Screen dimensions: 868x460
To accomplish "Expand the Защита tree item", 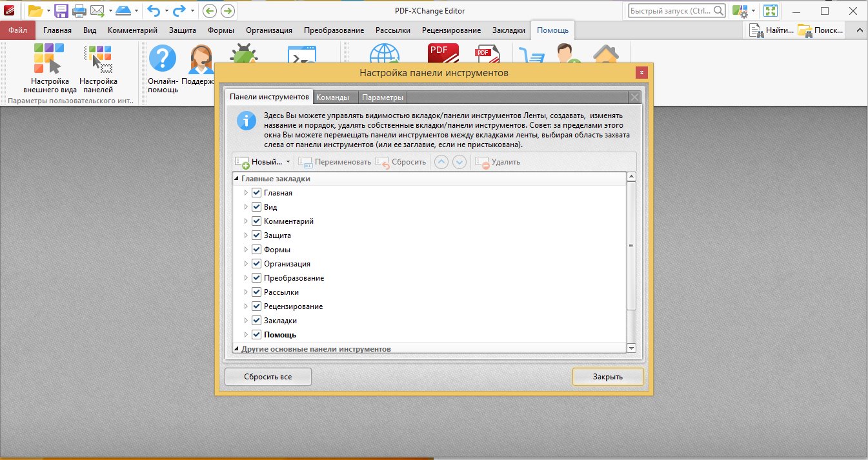I will tap(246, 235).
